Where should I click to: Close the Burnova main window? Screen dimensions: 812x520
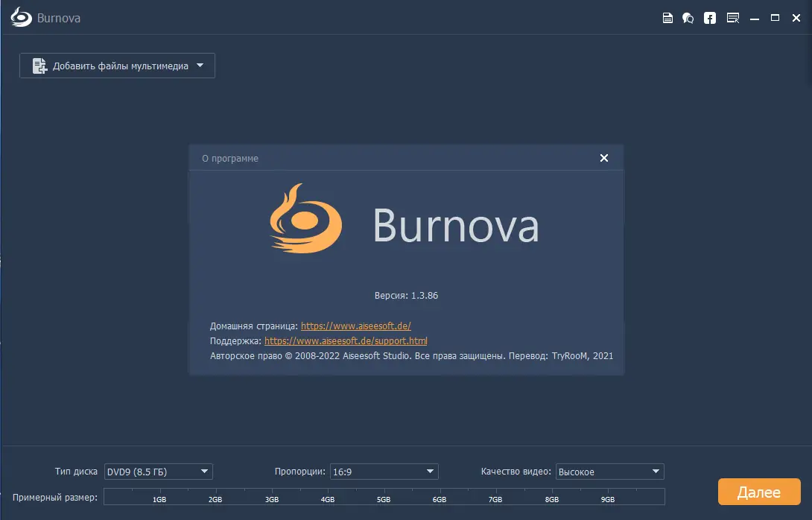(796, 18)
